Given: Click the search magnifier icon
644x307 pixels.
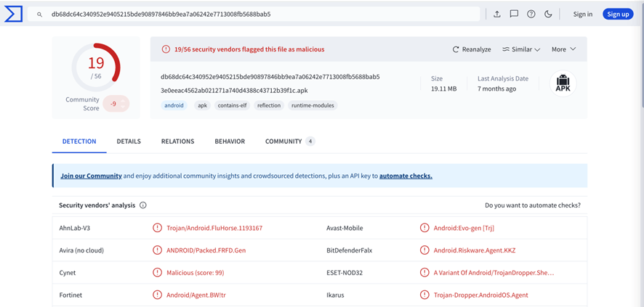Looking at the screenshot, I should pyautogui.click(x=40, y=15).
